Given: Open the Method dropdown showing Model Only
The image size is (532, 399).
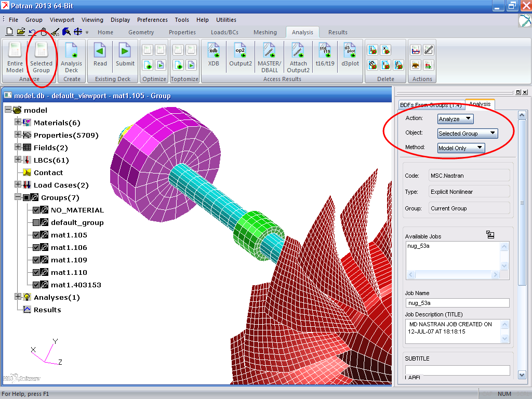Looking at the screenshot, I should tap(461, 148).
